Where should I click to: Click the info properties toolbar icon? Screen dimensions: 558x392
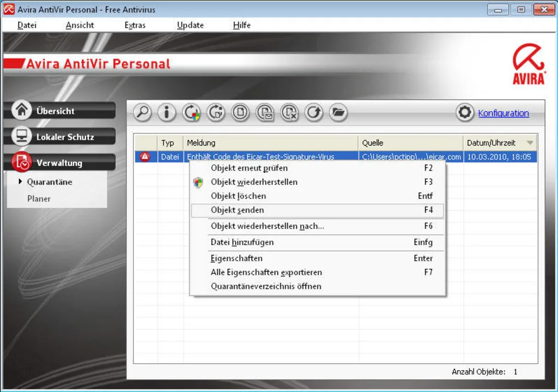pyautogui.click(x=167, y=113)
